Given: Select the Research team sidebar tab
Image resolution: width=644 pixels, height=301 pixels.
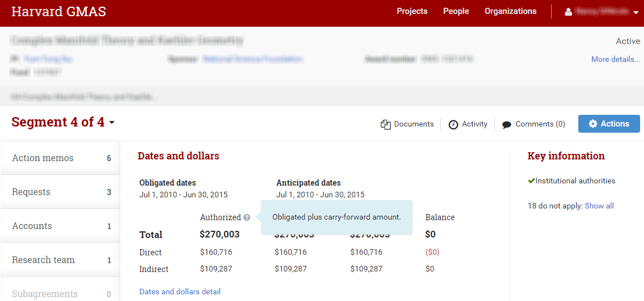Looking at the screenshot, I should (x=60, y=260).
